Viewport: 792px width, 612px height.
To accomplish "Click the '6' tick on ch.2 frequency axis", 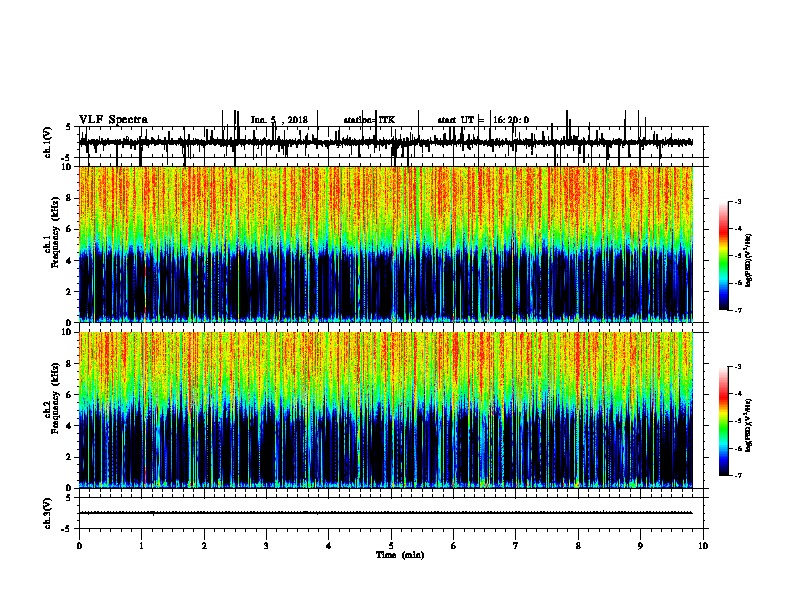I will pyautogui.click(x=70, y=394).
